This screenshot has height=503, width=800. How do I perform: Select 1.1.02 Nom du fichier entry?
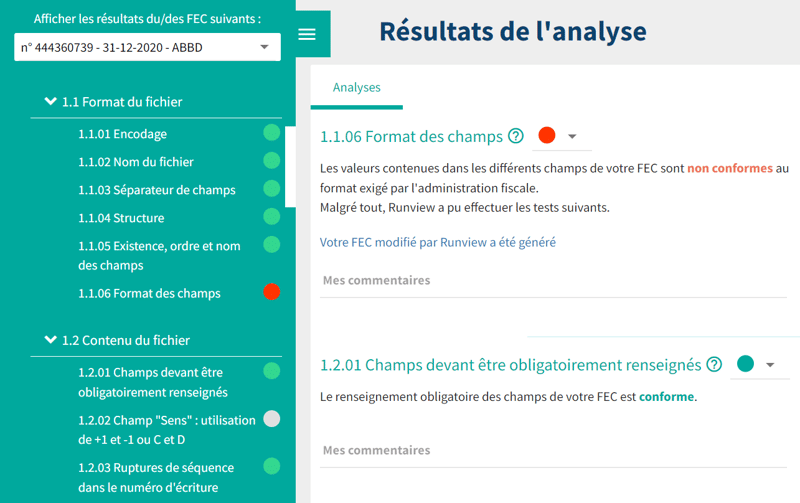click(x=136, y=162)
